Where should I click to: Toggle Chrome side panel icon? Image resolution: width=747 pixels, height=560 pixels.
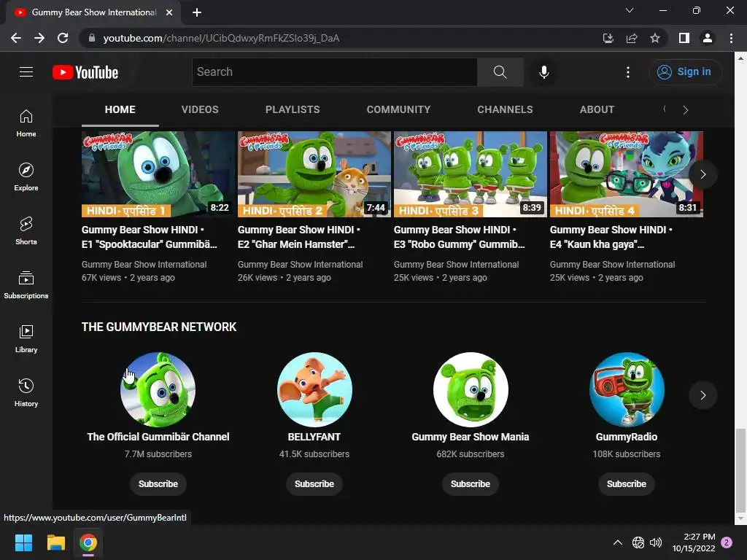(x=684, y=38)
